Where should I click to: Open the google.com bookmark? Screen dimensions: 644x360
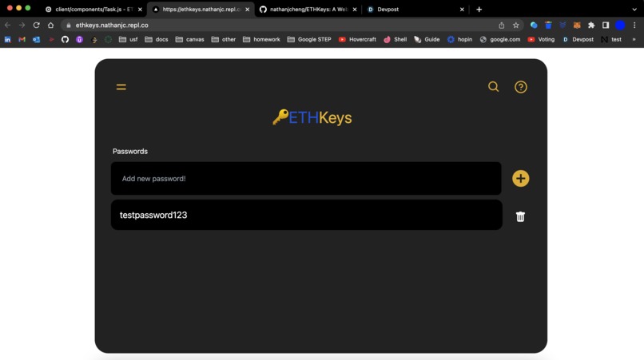click(500, 39)
